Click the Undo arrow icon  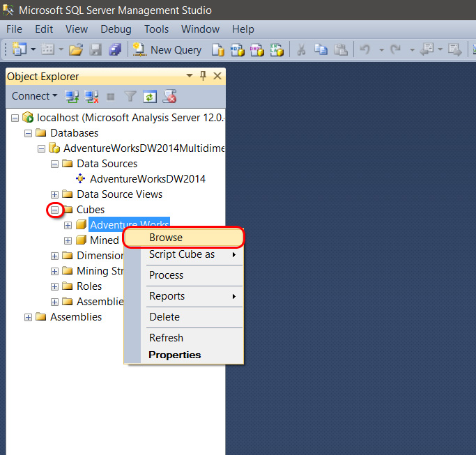[365, 49]
